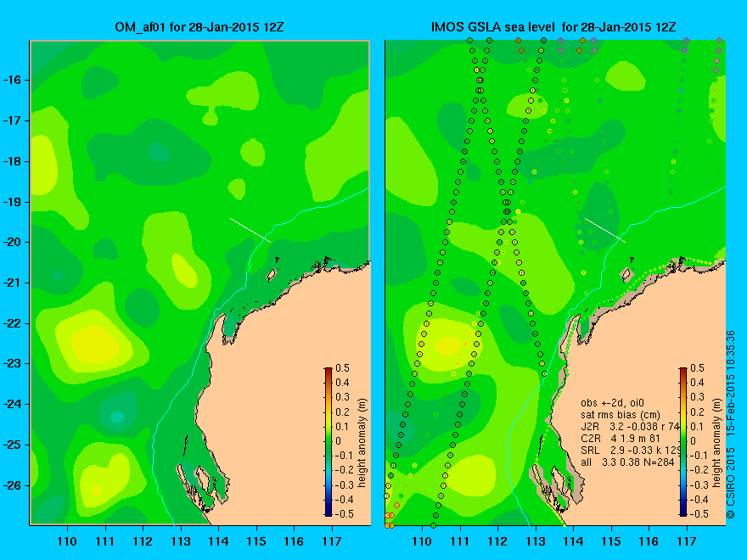The width and height of the screenshot is (747, 560).
Task: Click latitude label '-21' on the axis
Action: [x=11, y=283]
